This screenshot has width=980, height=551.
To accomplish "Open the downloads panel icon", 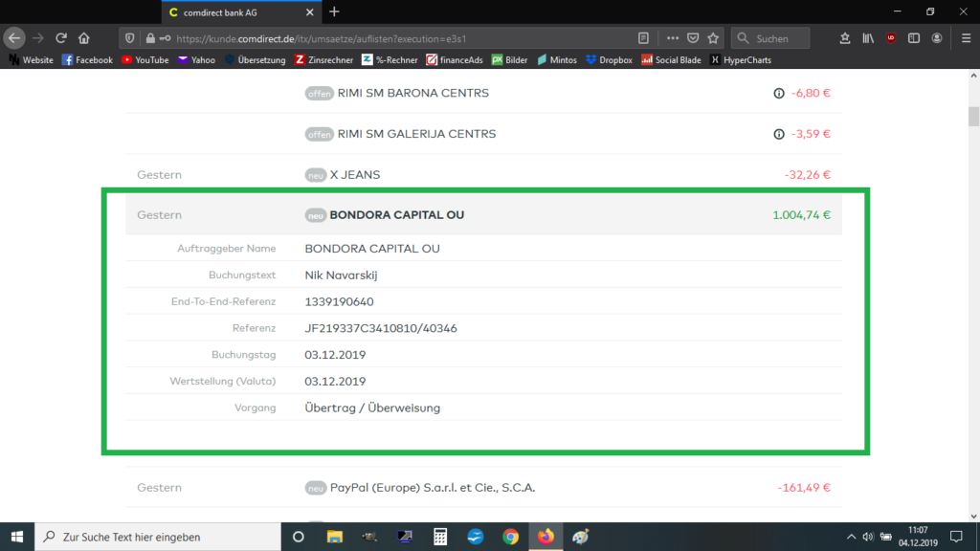I will (845, 38).
